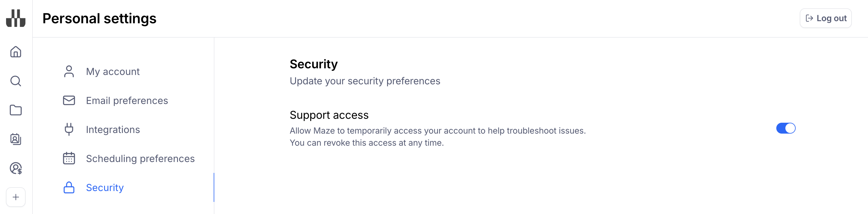Click the lock icon beside Security
Viewport: 868px width, 214px height.
pyautogui.click(x=69, y=187)
